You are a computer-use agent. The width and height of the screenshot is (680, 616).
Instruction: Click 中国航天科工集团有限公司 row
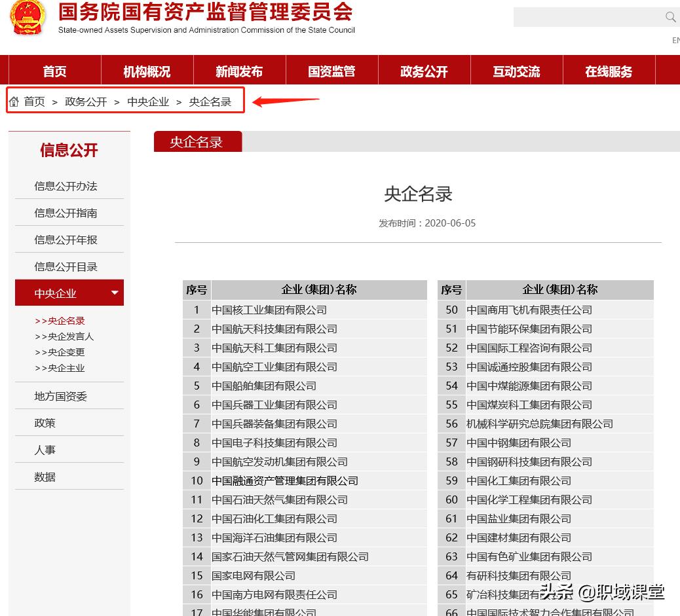click(x=305, y=348)
